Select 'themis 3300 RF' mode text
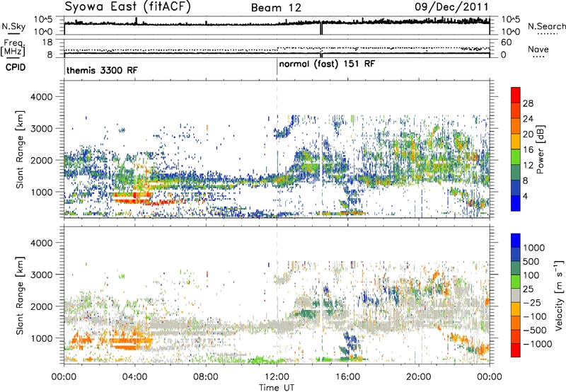This screenshot has width=566, height=392. [102, 70]
